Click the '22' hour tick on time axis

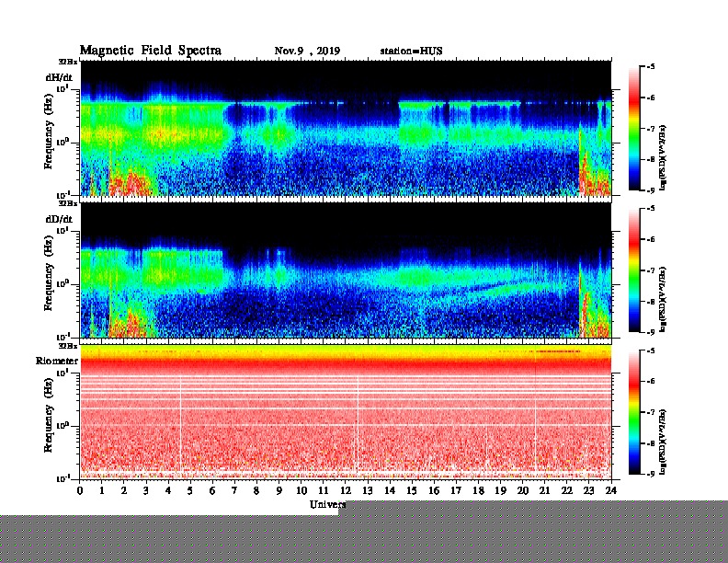tap(567, 490)
